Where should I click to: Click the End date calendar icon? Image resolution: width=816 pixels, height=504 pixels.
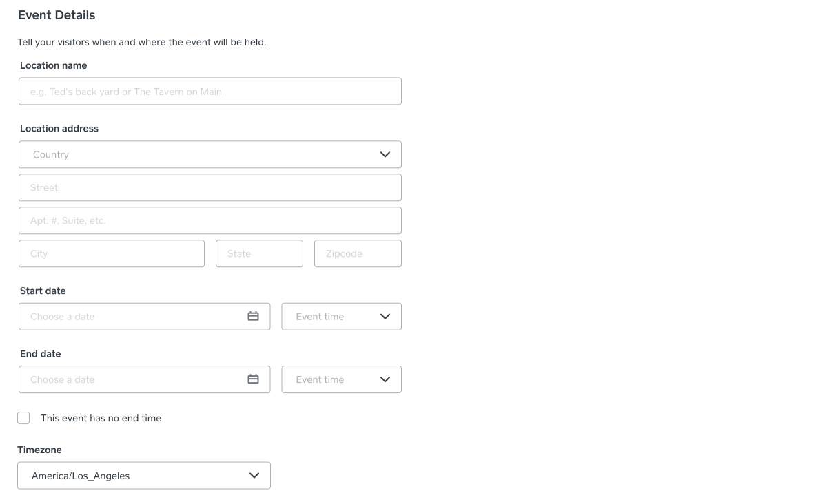tap(253, 379)
